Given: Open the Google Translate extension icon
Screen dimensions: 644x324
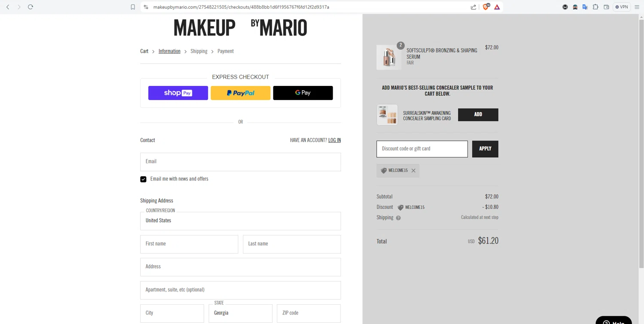Looking at the screenshot, I should [585, 7].
